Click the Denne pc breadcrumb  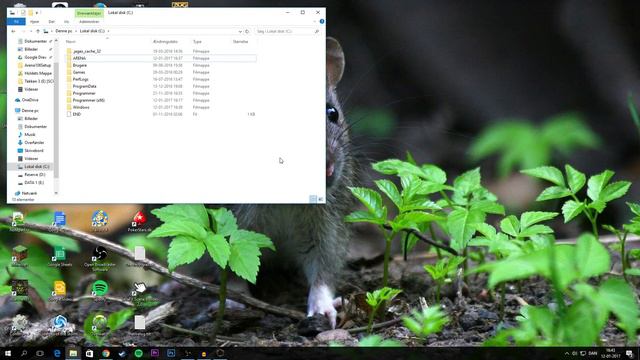64,31
